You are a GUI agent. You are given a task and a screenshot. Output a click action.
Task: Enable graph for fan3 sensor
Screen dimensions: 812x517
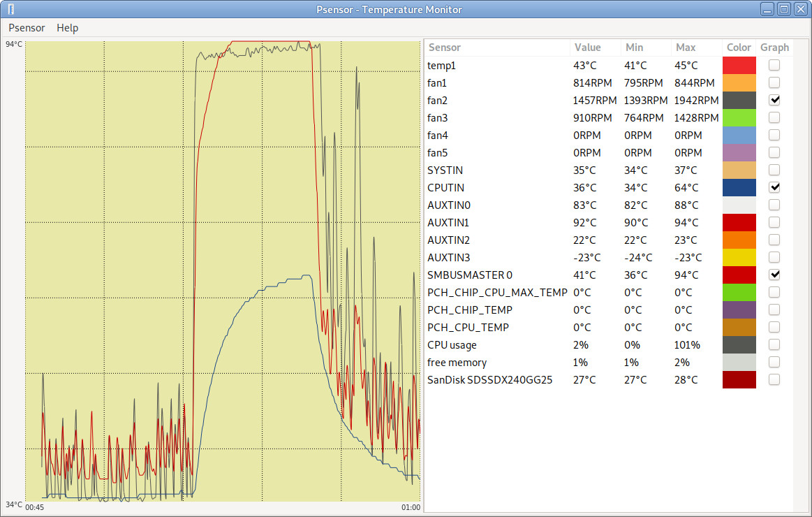(x=774, y=117)
